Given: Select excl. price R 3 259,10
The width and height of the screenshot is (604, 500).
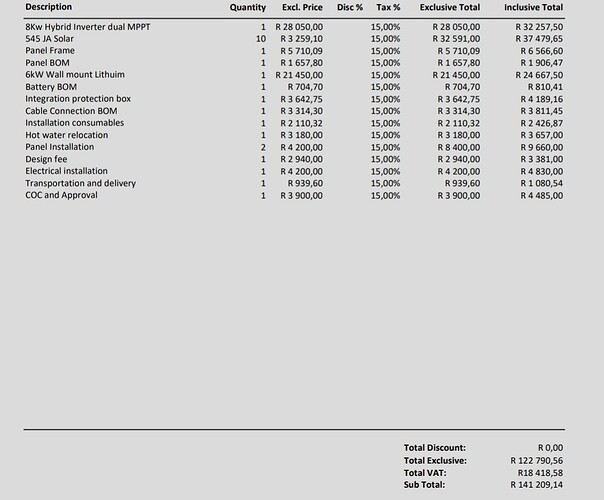Looking at the screenshot, I should pos(302,39).
